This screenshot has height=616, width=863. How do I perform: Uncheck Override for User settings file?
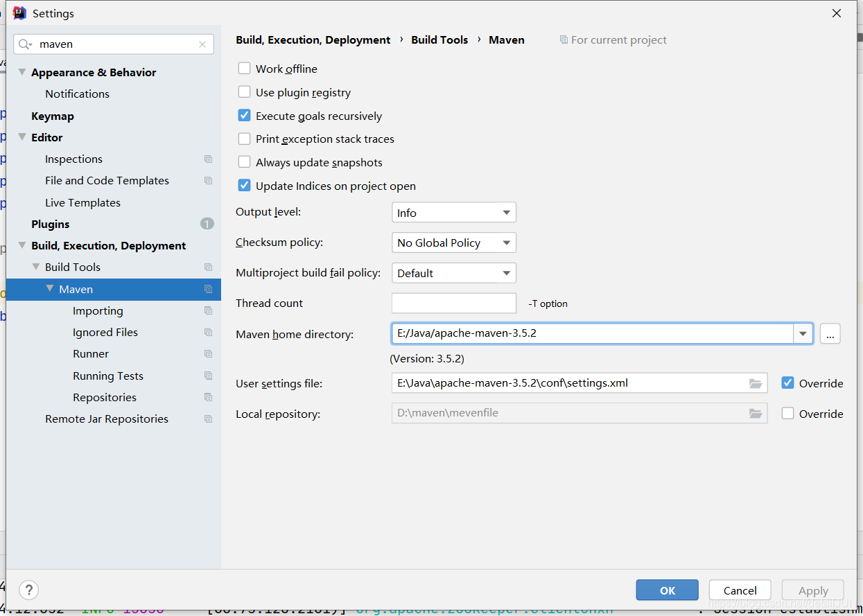[787, 383]
